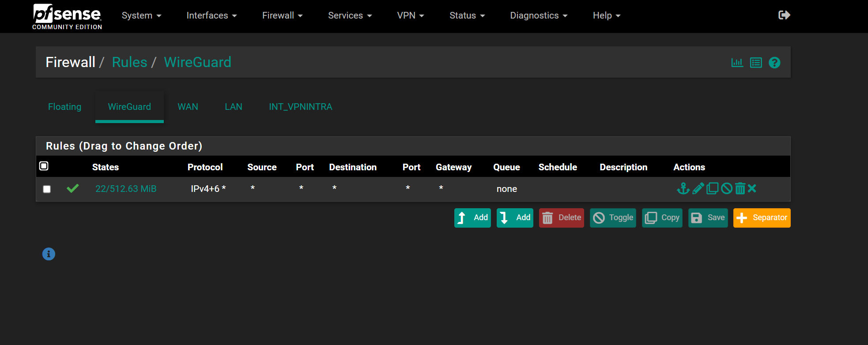The height and width of the screenshot is (345, 868).
Task: Select the WireGuard tab
Action: pyautogui.click(x=129, y=107)
